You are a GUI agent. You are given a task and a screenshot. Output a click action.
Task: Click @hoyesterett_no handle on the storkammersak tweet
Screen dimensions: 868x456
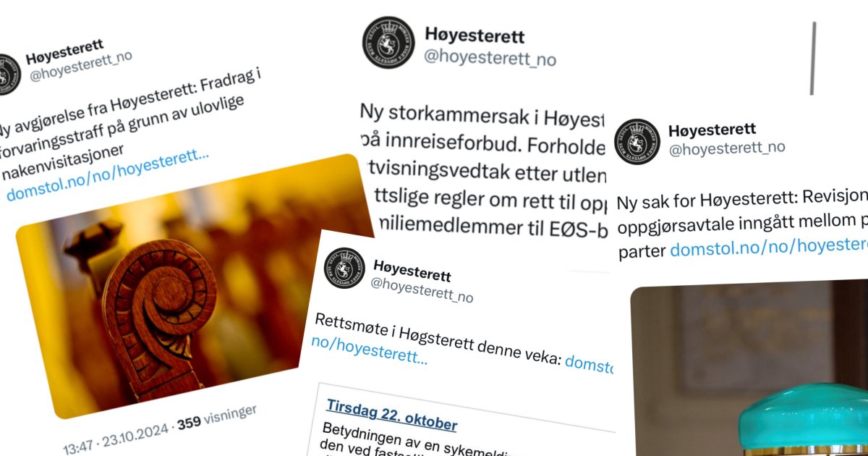click(x=490, y=59)
